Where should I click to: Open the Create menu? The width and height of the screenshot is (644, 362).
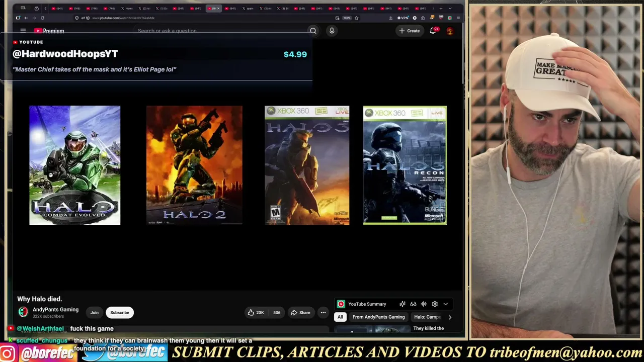pos(409,31)
